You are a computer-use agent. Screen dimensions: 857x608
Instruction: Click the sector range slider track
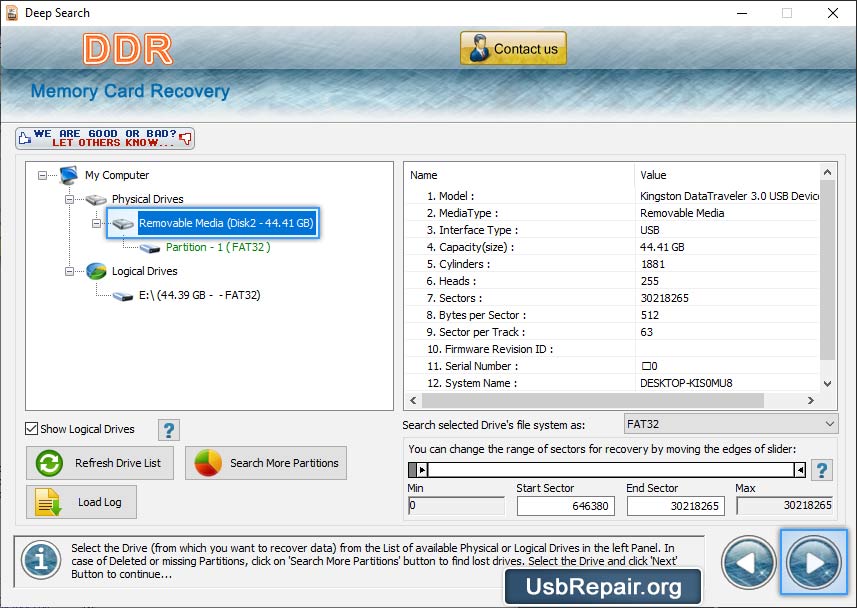pyautogui.click(x=611, y=470)
